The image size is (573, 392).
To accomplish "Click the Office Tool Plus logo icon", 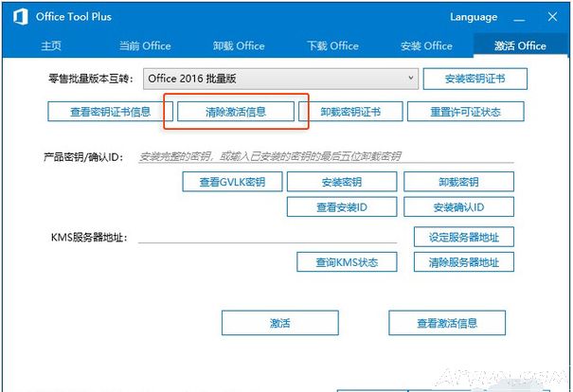I will tap(21, 17).
